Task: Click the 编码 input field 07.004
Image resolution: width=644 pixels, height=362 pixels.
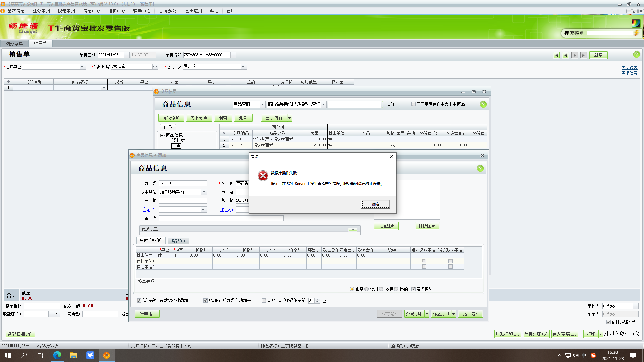Action: 183,183
